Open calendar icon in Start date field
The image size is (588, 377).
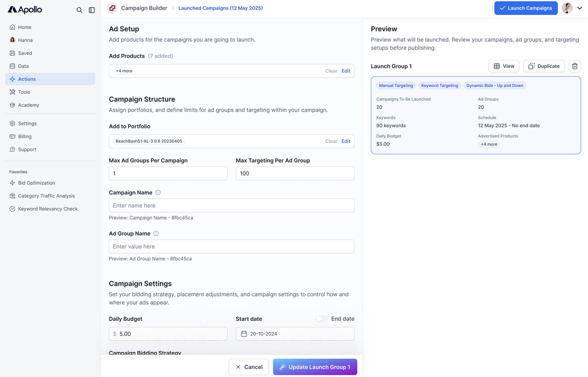point(244,334)
